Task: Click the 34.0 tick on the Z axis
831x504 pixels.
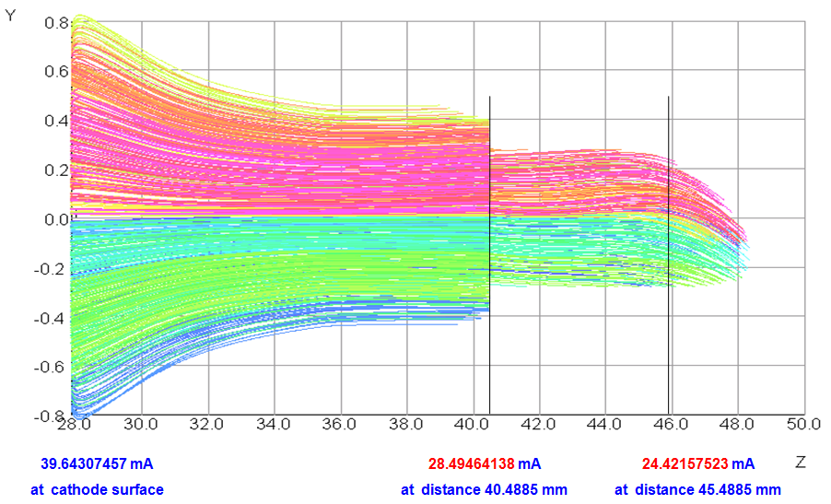Action: pos(273,425)
